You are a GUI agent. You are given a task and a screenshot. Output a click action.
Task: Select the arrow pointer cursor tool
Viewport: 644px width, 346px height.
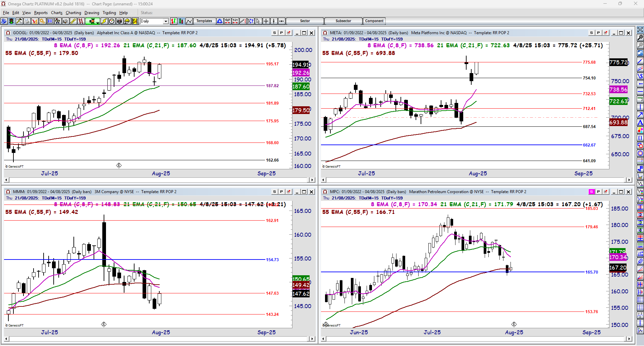258,21
